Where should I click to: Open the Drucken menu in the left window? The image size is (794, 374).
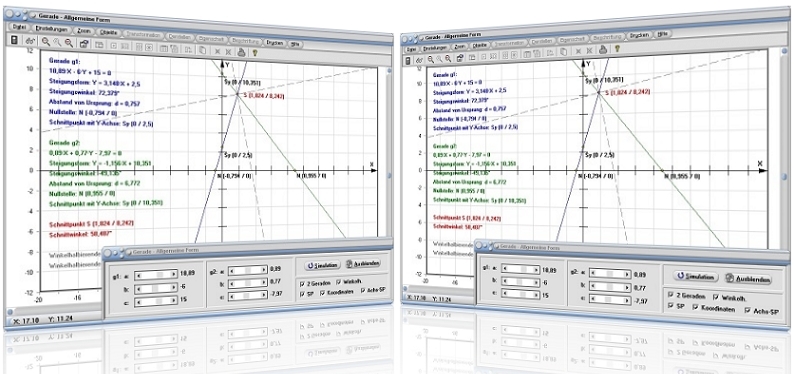[x=274, y=43]
